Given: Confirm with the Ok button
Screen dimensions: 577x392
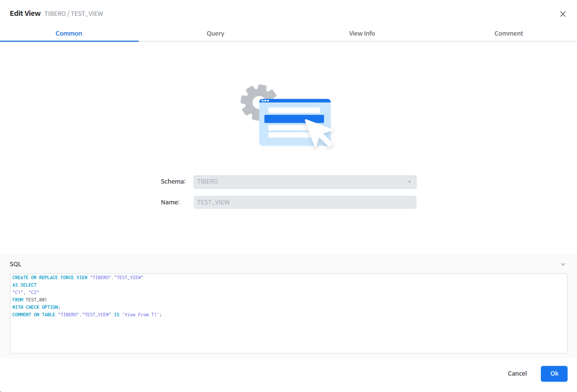Looking at the screenshot, I should click(554, 374).
